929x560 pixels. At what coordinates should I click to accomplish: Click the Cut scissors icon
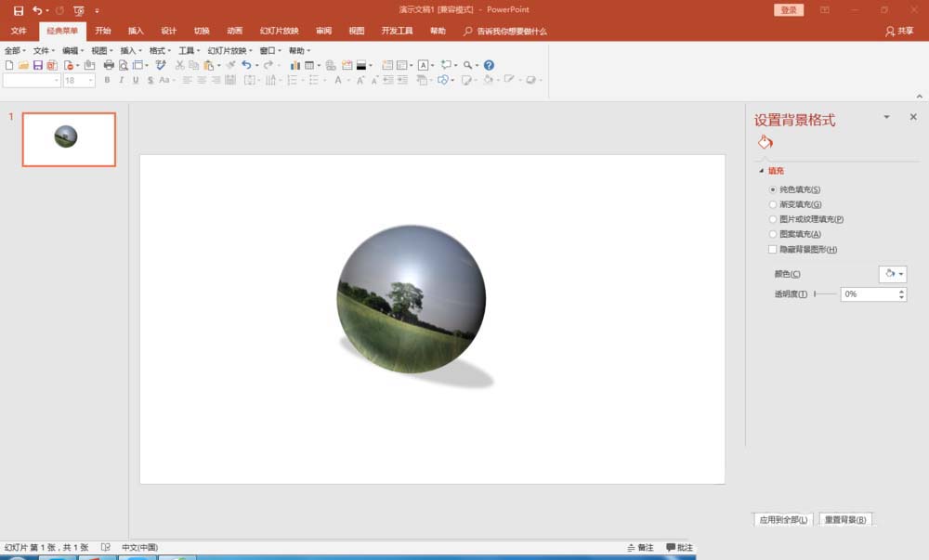179,65
